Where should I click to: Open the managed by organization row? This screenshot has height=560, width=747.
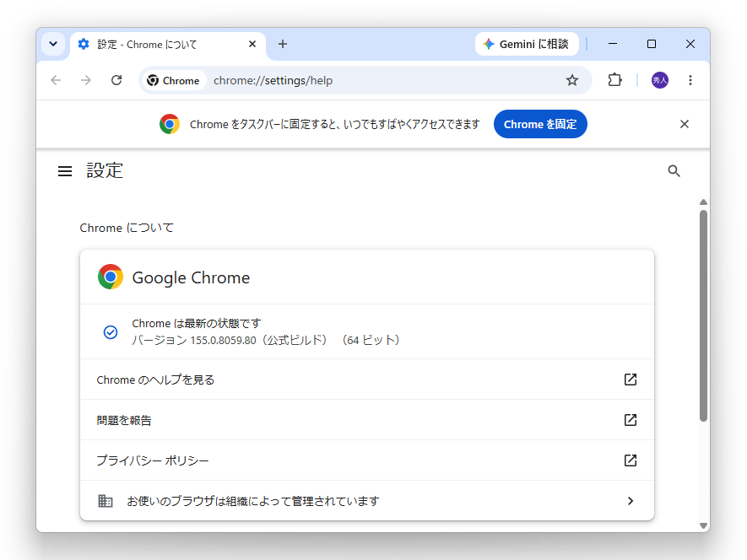pos(367,500)
